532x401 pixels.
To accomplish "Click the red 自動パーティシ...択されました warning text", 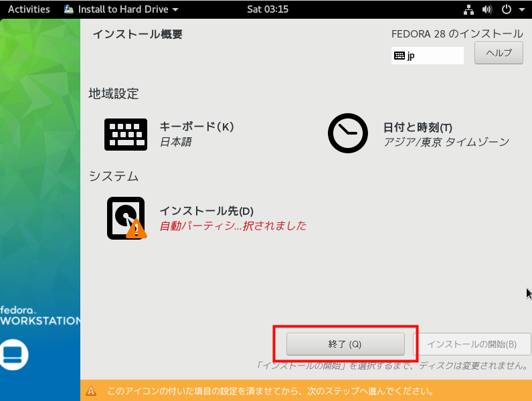I will click(x=233, y=226).
